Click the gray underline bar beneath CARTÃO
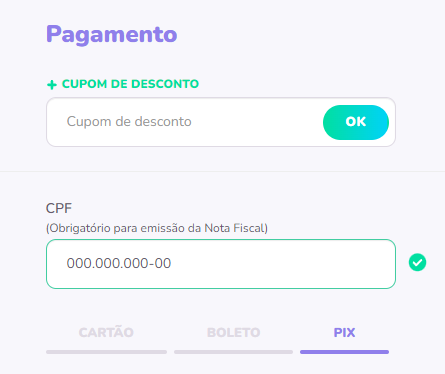Viewport: 445px width, 374px height. (x=106, y=352)
